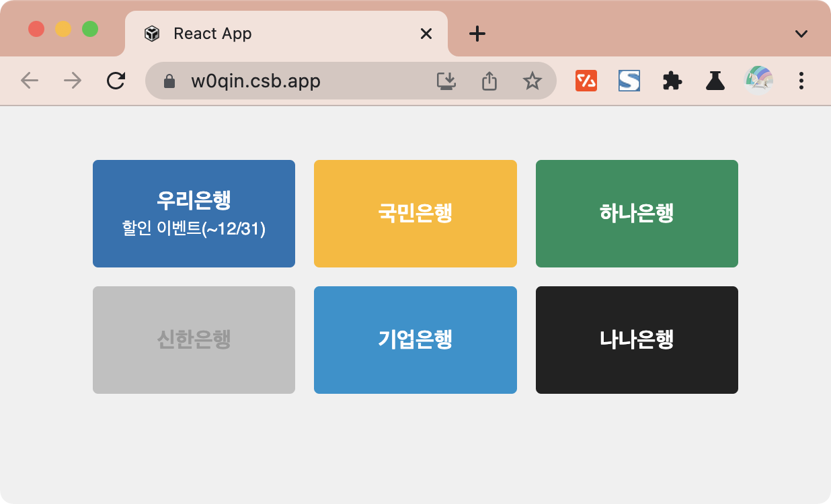Select the 나나은행 card

637,340
